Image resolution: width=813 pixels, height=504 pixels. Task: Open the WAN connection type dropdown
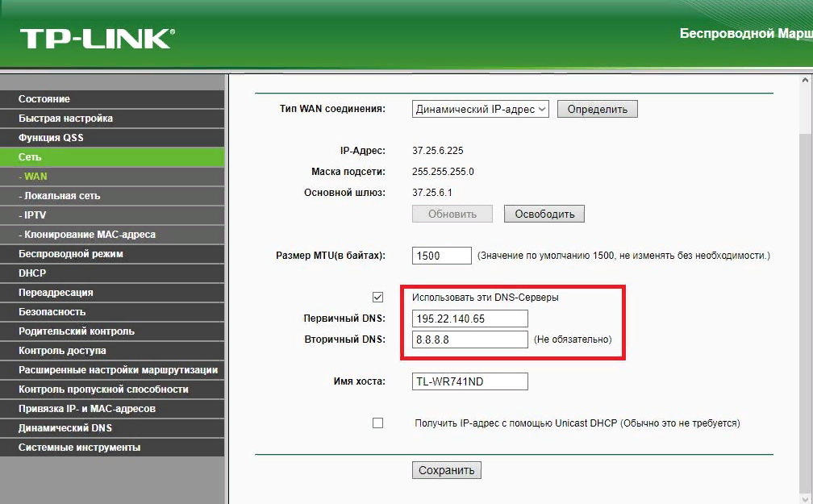(x=481, y=109)
